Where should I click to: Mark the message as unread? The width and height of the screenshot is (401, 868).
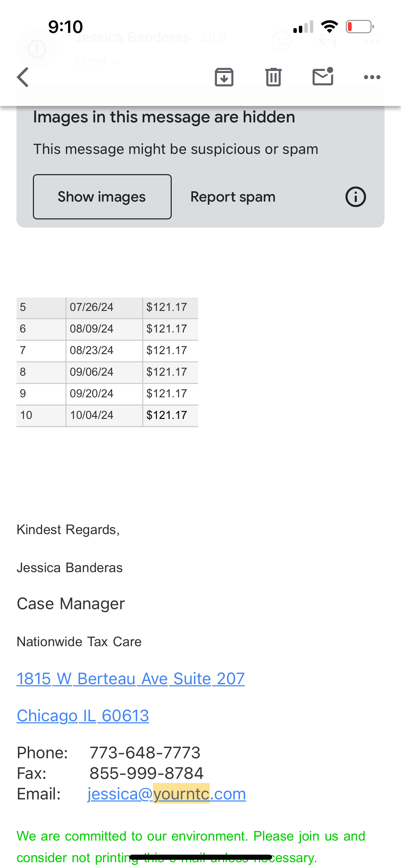point(323,77)
